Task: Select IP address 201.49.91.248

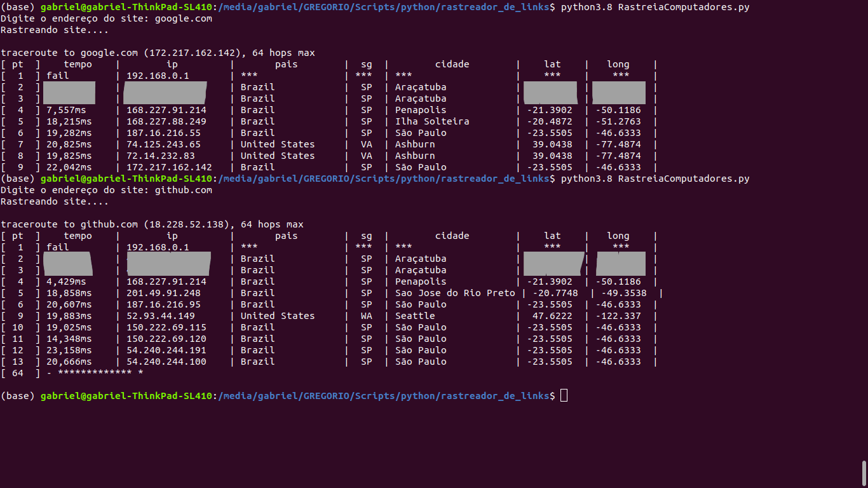Action: coord(163,293)
